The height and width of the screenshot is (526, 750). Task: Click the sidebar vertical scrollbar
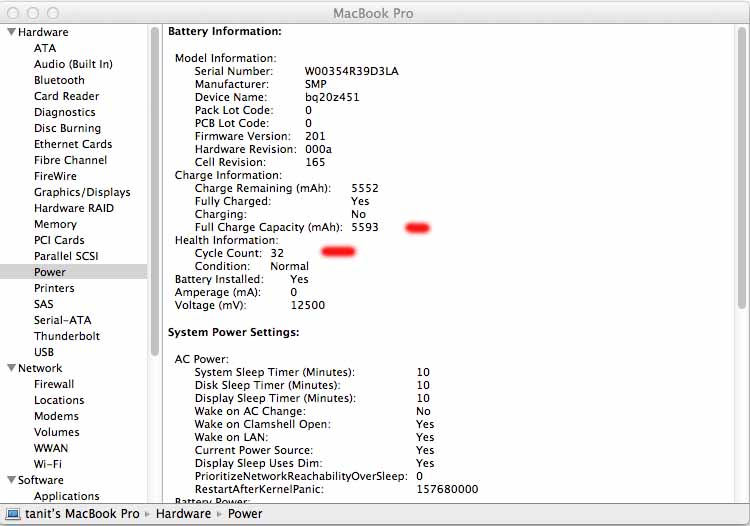pyautogui.click(x=155, y=190)
